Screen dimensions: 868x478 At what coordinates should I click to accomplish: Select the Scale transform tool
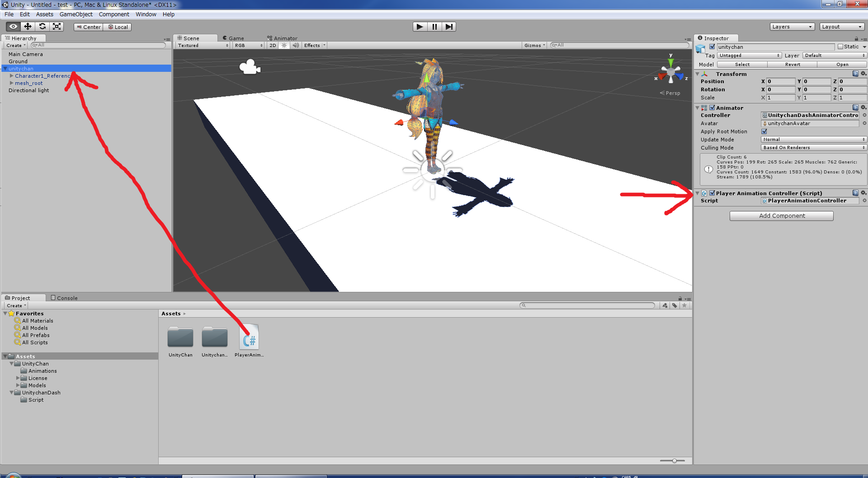click(57, 27)
